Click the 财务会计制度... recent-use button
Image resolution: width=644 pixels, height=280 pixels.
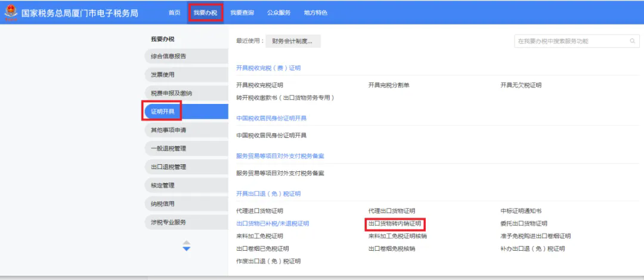pos(293,41)
